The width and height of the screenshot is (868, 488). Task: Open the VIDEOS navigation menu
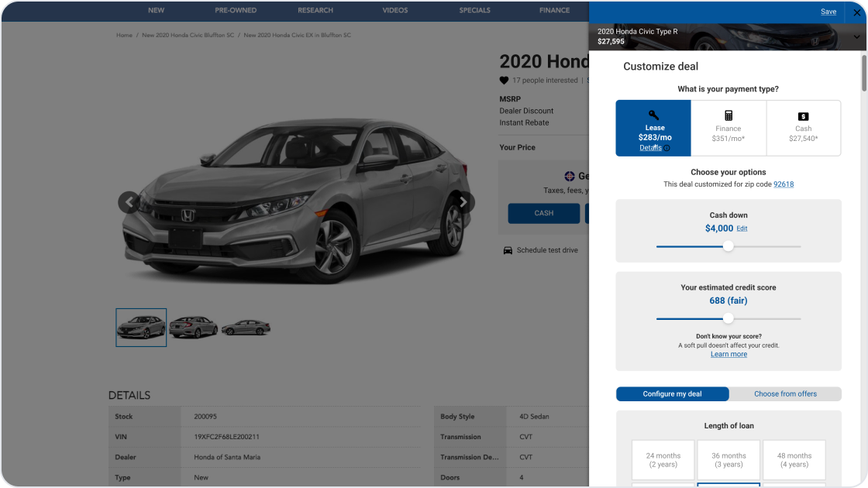[394, 10]
